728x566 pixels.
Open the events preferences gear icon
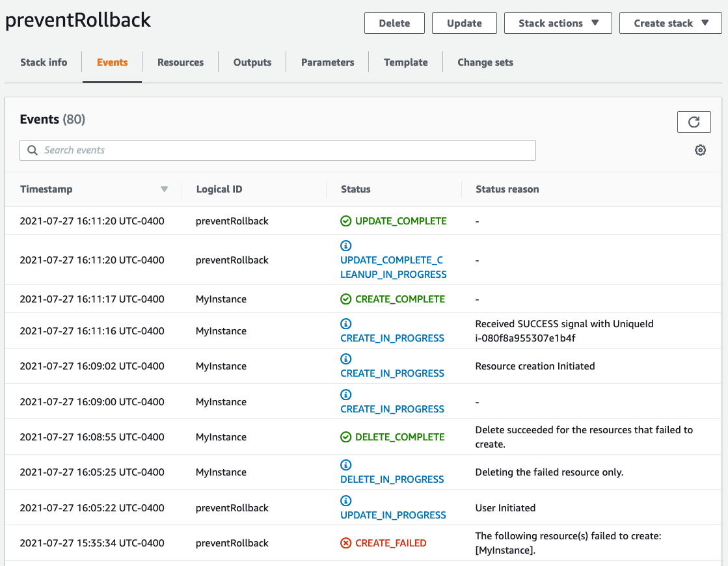click(x=700, y=150)
